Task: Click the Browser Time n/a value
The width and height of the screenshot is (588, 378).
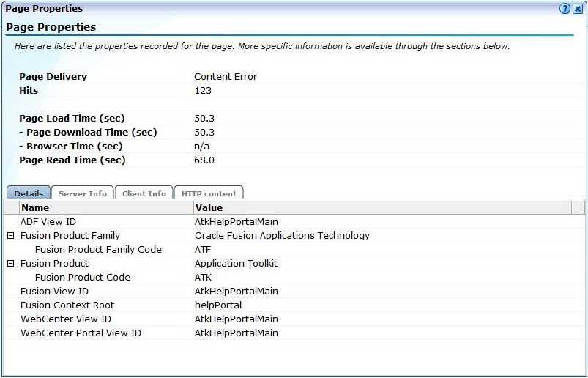Action: point(202,147)
